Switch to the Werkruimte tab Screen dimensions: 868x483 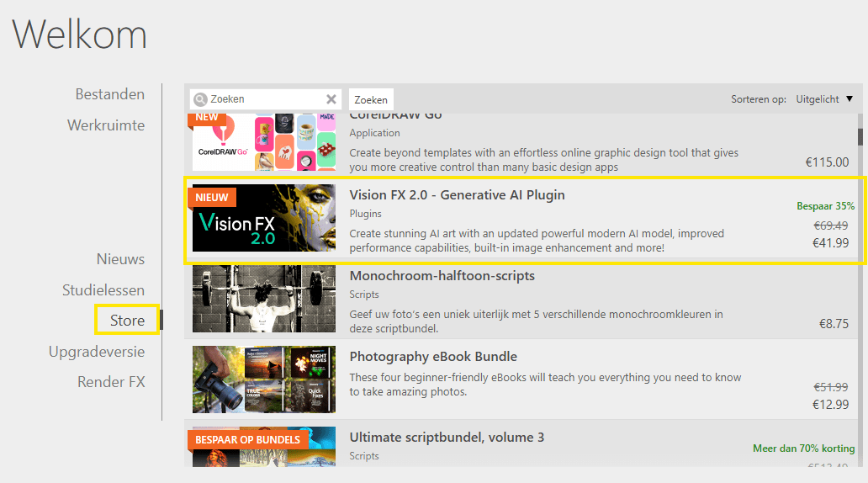point(106,125)
